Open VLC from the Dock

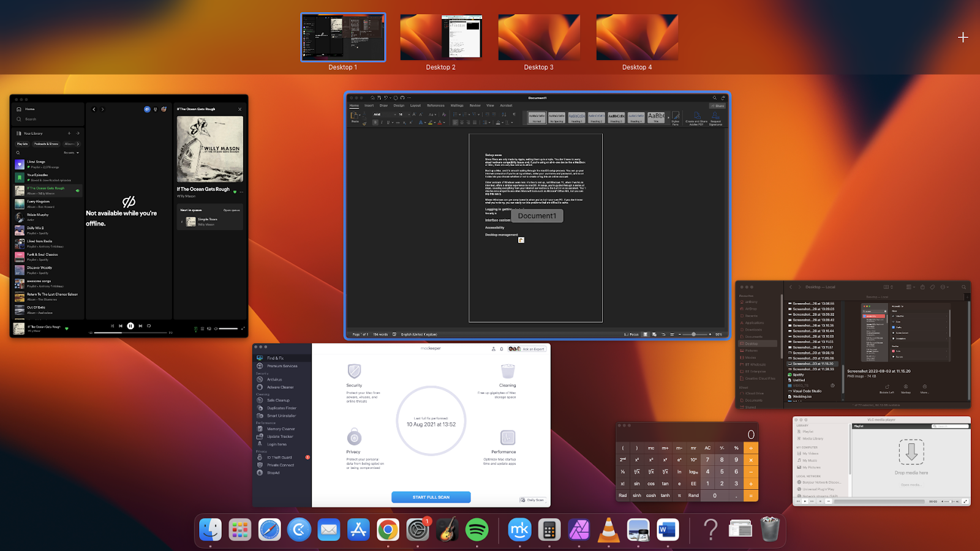pos(608,530)
